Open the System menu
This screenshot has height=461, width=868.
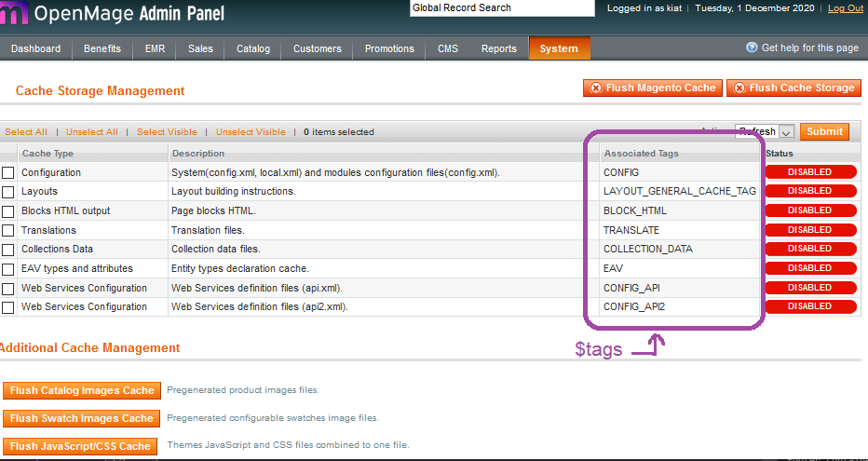click(558, 48)
